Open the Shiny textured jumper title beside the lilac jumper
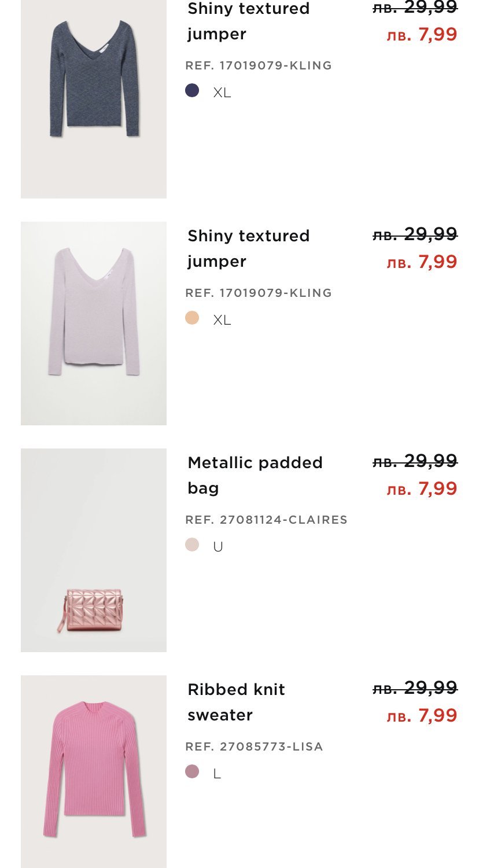Viewport: 479px width, 868px height. [248, 248]
